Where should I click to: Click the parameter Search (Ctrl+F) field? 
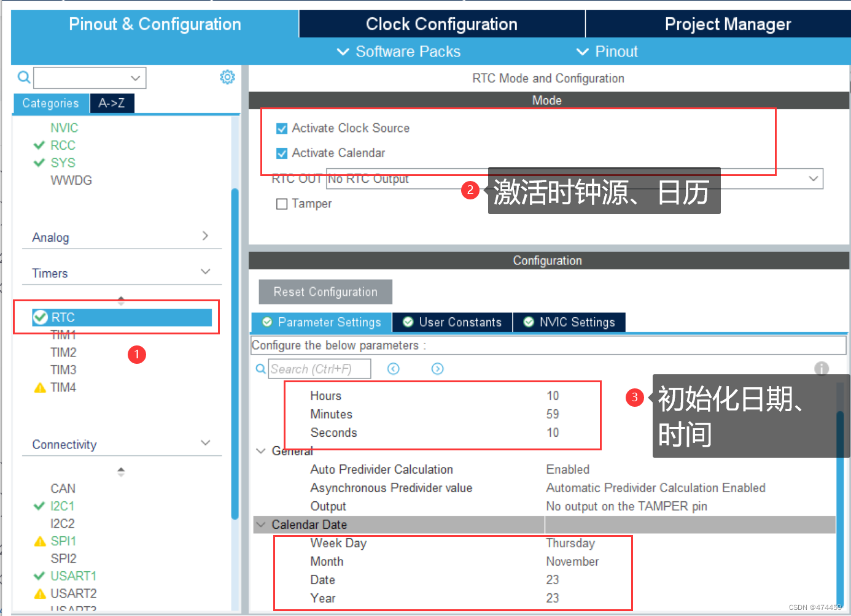[x=320, y=369]
